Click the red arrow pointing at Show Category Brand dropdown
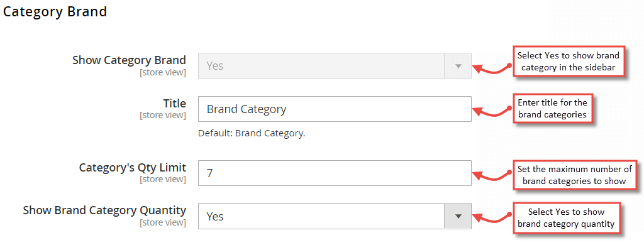The height and width of the screenshot is (245, 644). (492, 68)
